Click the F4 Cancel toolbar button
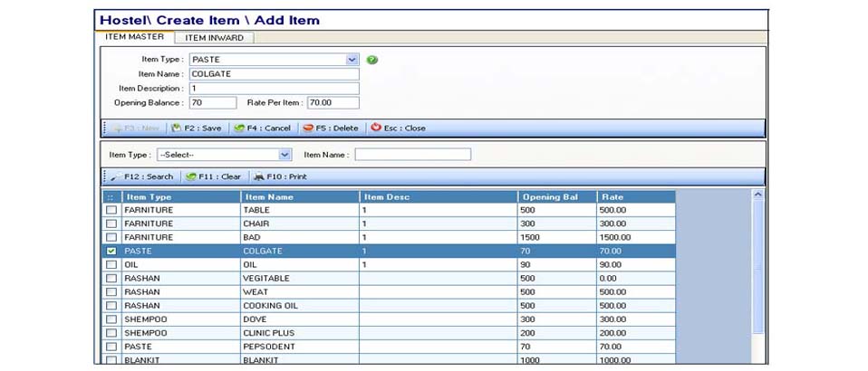This screenshot has width=868, height=371. click(x=263, y=128)
